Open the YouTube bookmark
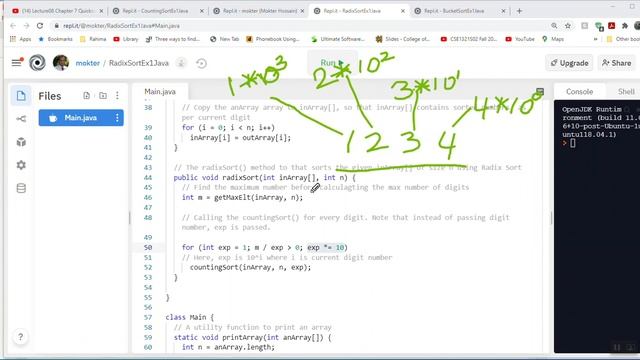The width and height of the screenshot is (640, 360). pos(520,39)
